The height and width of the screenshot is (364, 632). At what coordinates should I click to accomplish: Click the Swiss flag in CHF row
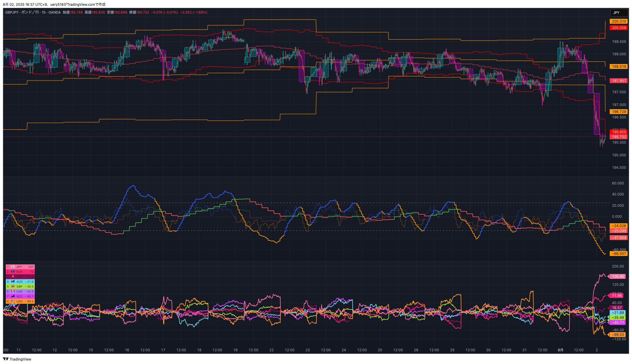pyautogui.click(x=13, y=277)
